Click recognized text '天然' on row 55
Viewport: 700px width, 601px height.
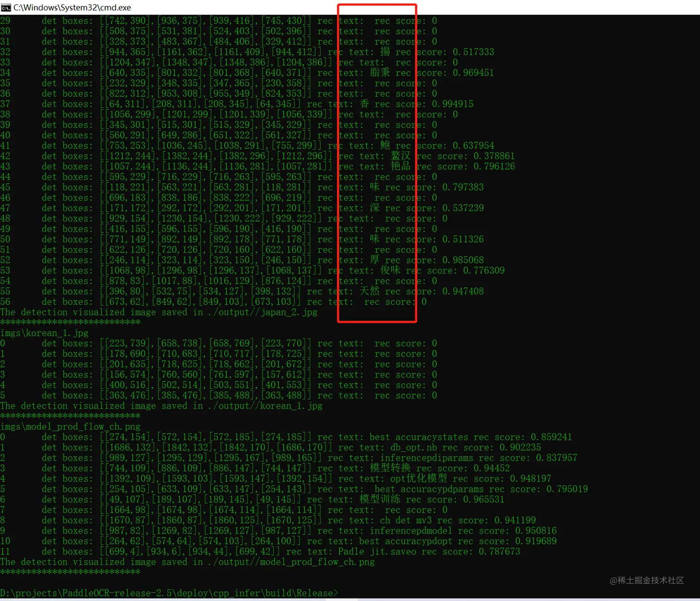click(369, 291)
